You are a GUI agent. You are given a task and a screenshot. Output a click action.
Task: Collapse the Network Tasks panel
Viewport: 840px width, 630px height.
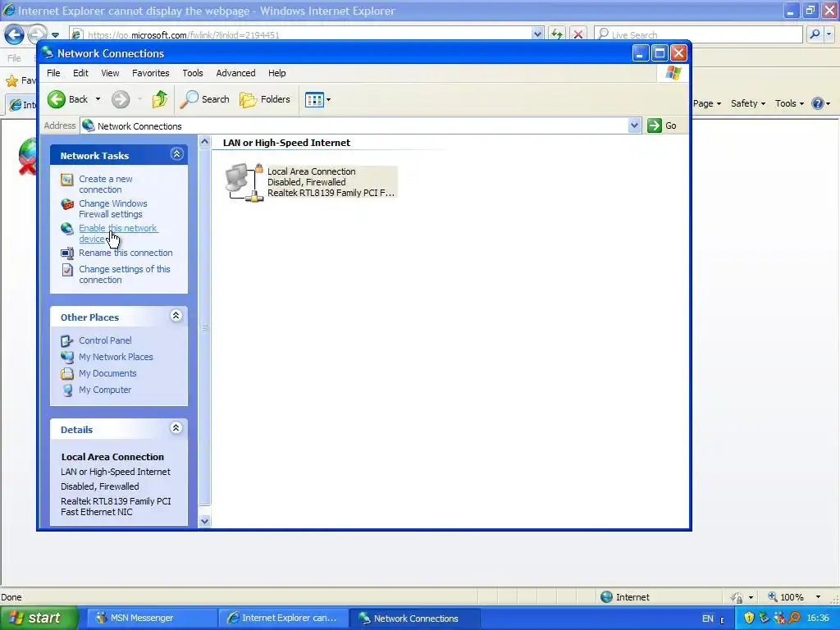click(x=176, y=154)
